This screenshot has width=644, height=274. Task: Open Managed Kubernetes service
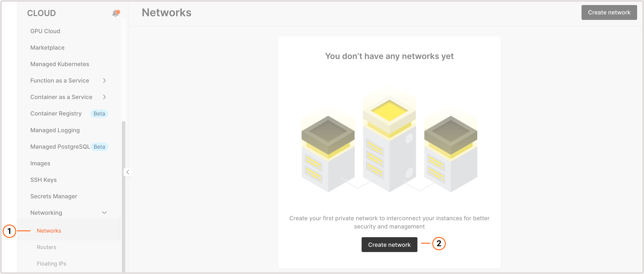pos(60,64)
